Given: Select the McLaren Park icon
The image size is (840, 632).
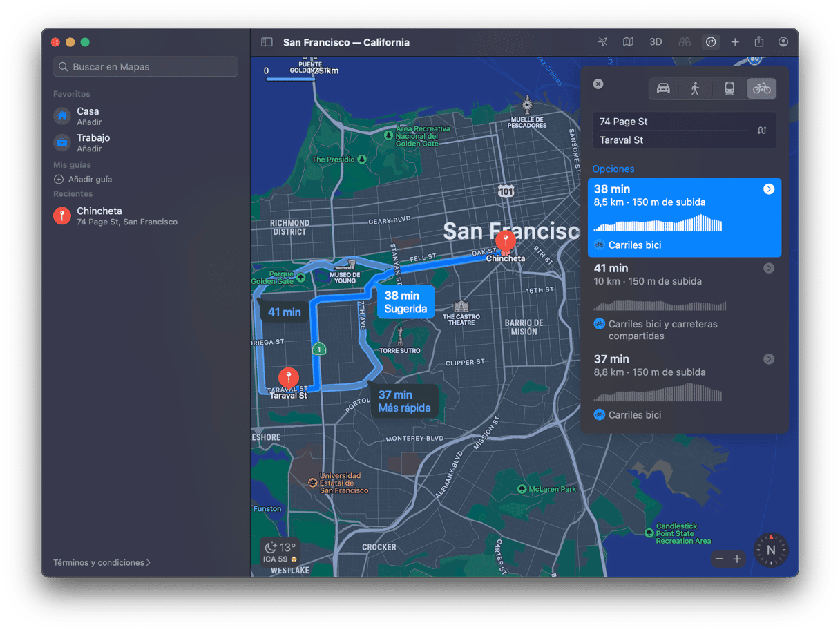Looking at the screenshot, I should click(x=522, y=488).
